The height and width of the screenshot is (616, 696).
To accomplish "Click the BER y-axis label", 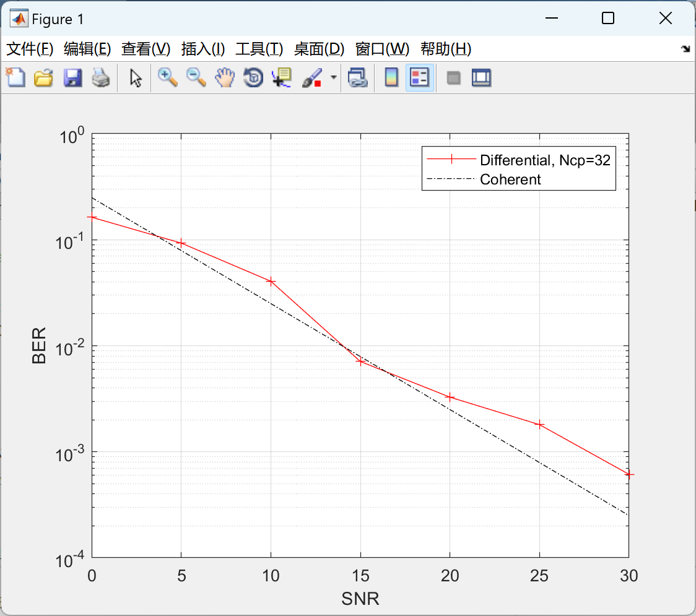I will click(39, 345).
